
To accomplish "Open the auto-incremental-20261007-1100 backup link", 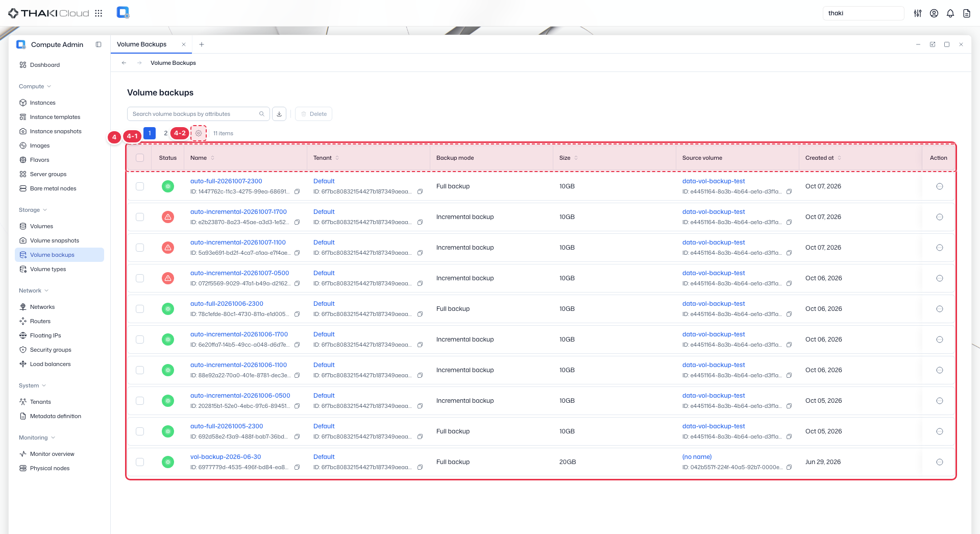I will pyautogui.click(x=238, y=242).
